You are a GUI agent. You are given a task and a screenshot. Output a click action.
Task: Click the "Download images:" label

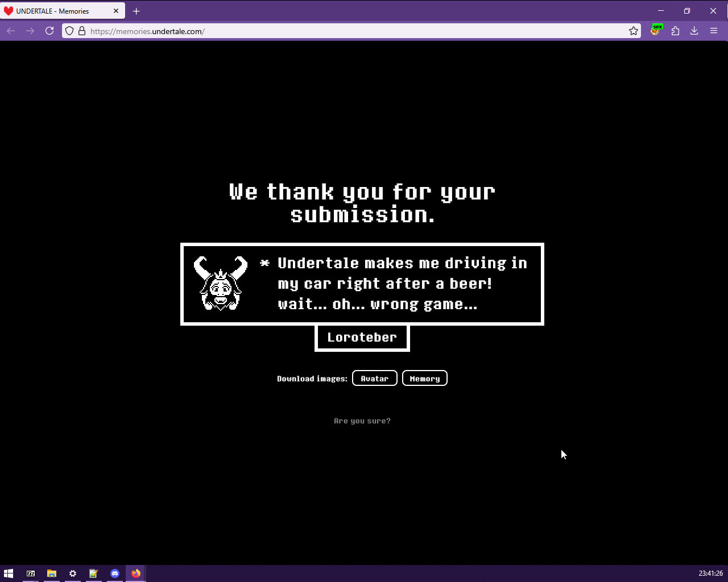(x=312, y=379)
